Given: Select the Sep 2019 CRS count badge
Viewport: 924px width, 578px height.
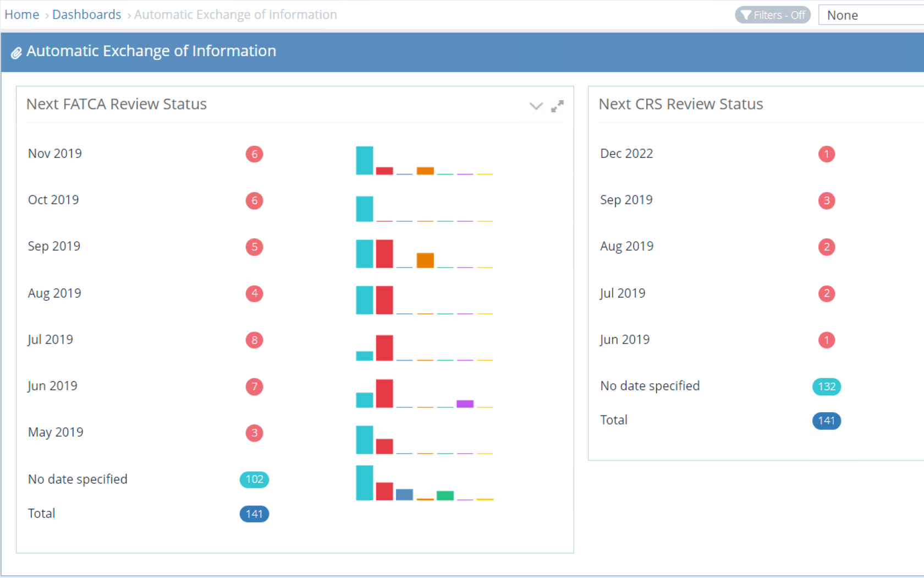Looking at the screenshot, I should pos(826,200).
